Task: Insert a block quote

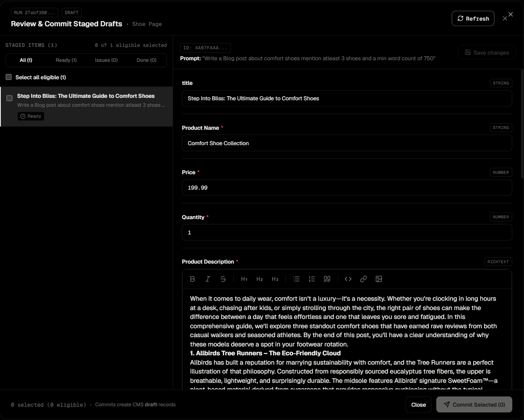Action: [327, 279]
